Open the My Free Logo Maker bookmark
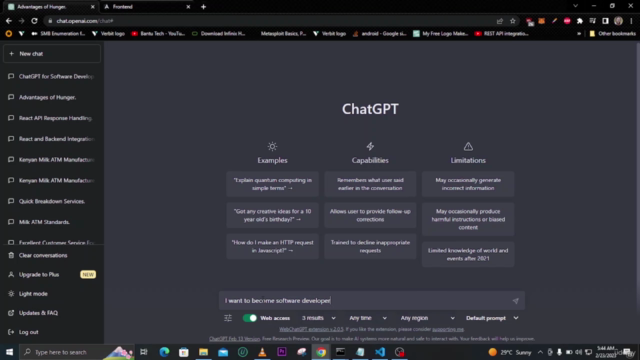Image resolution: width=640 pixels, height=360 pixels. 441,33
